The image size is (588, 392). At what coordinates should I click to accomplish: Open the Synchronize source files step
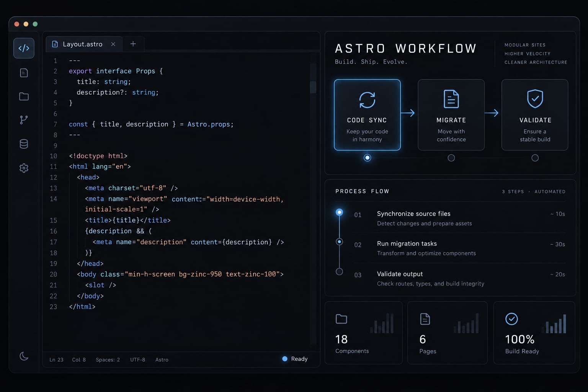point(459,218)
